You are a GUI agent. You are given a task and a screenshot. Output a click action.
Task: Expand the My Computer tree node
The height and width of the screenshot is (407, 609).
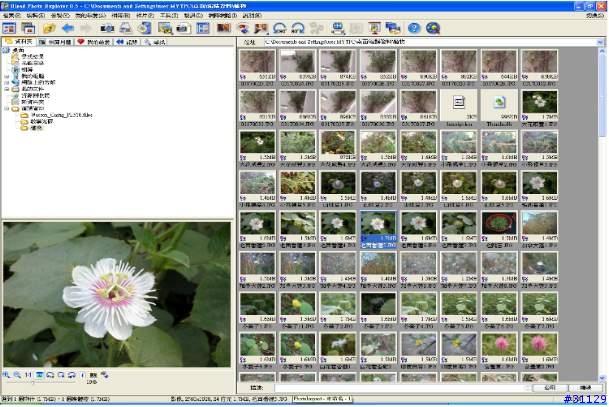(7, 77)
